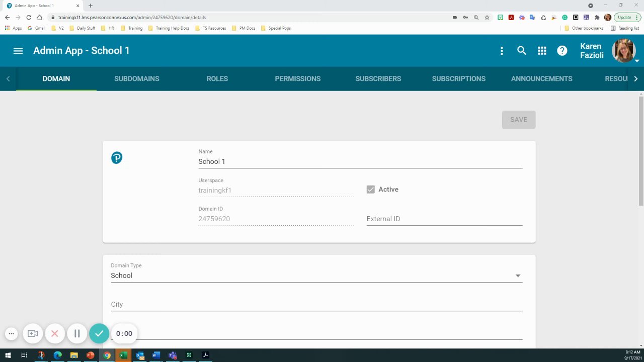Open the Chrome extensions puzzle icon
Viewport: 644px width, 362px height.
pos(597,17)
